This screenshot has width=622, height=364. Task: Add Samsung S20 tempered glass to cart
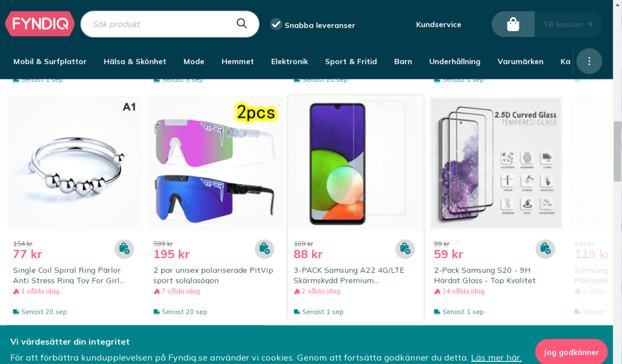pos(545,249)
